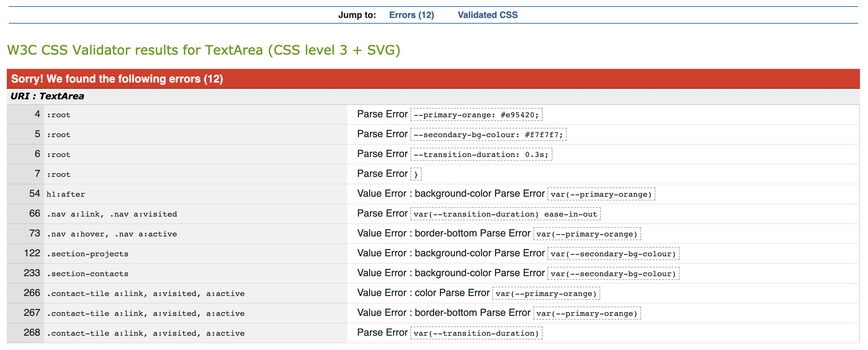Click the --primary-orange: #e95420 code snippet

[476, 114]
